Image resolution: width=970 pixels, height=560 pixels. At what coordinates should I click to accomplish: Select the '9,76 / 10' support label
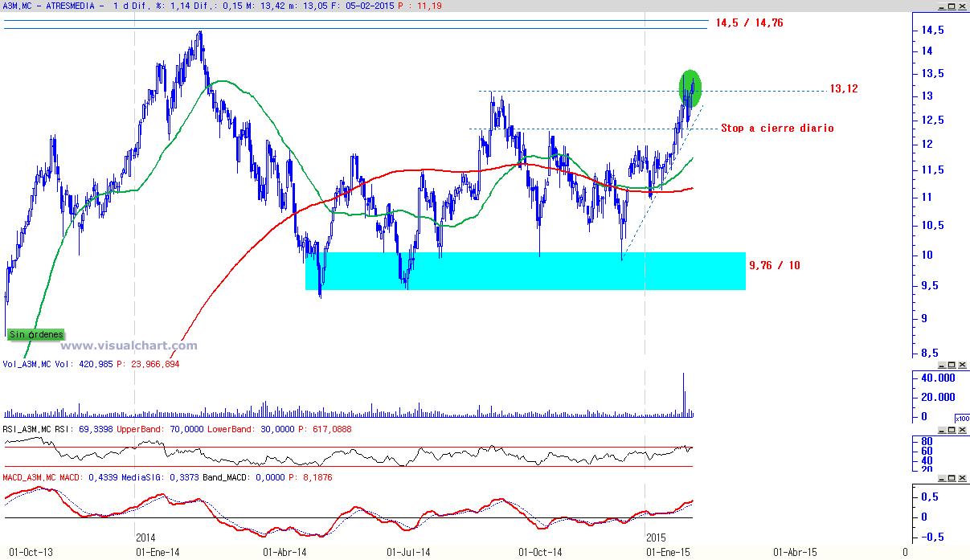[x=774, y=265]
